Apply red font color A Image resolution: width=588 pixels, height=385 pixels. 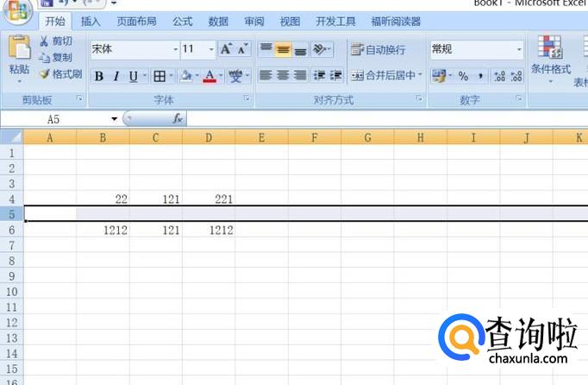click(x=210, y=76)
